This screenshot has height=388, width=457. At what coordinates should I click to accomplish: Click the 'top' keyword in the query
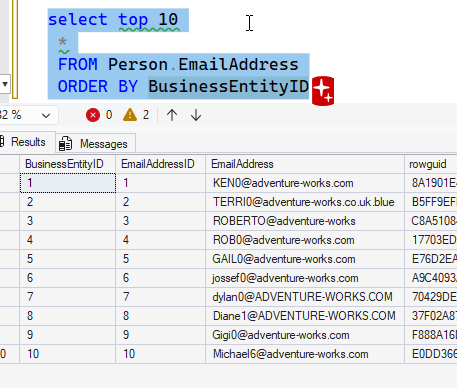pos(133,20)
